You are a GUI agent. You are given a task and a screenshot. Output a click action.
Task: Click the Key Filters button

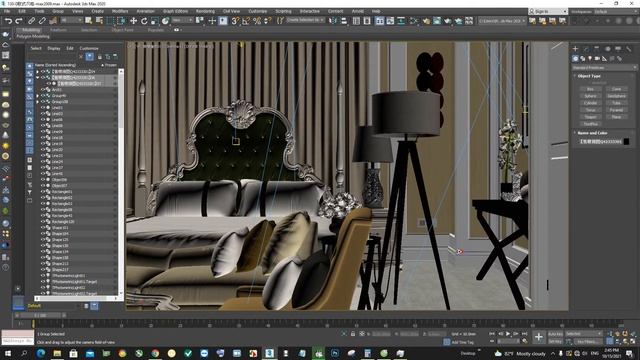(588, 342)
